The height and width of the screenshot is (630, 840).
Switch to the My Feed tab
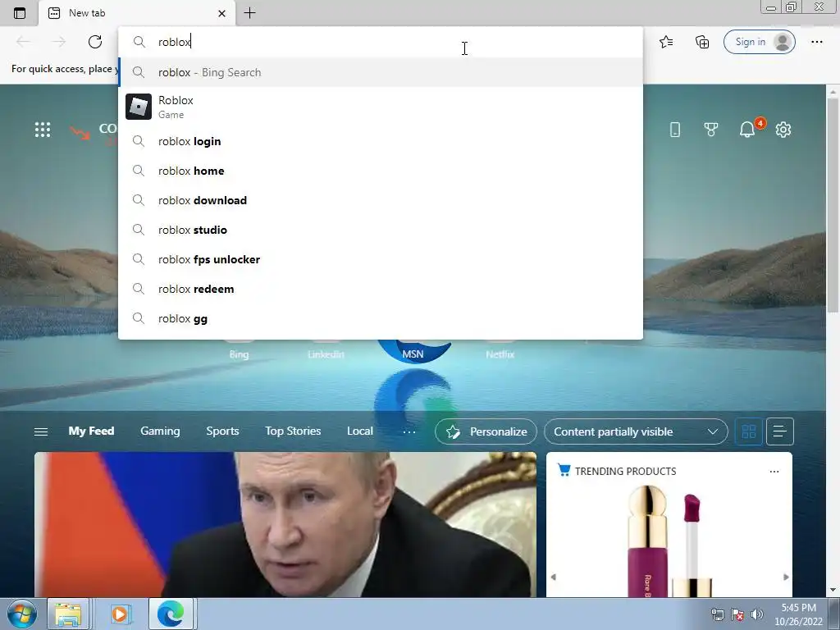click(91, 431)
